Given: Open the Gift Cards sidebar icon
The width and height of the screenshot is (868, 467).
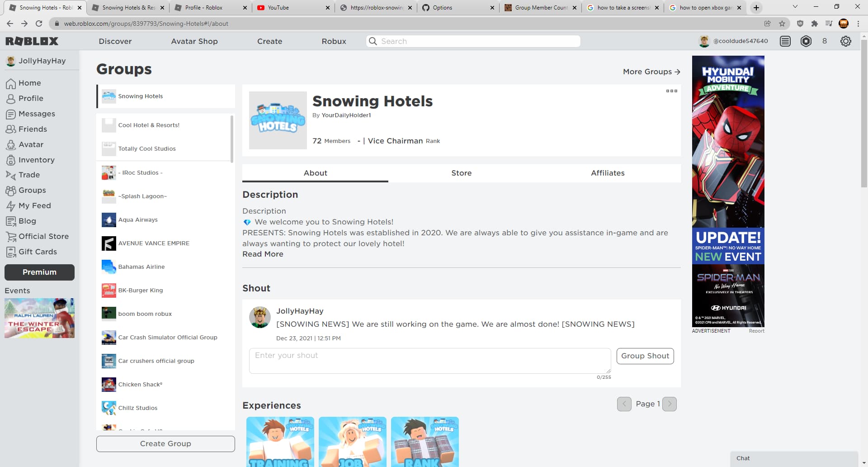Looking at the screenshot, I should (11, 252).
